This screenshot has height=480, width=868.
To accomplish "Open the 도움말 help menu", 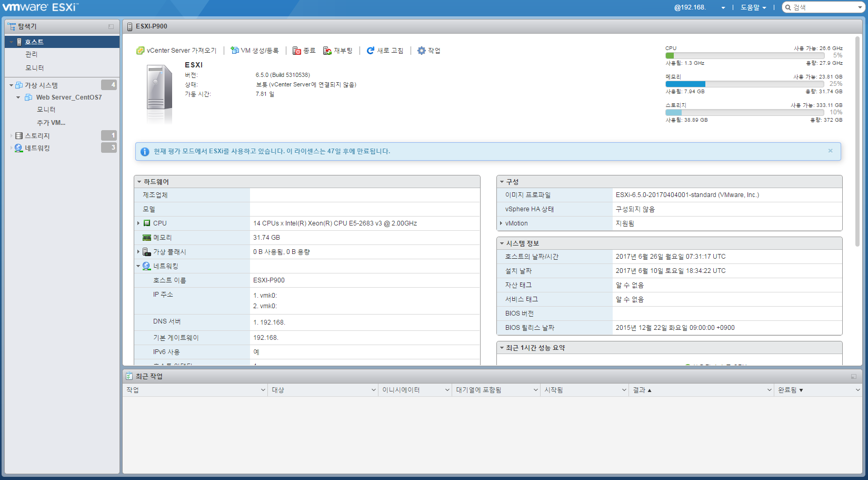I will (x=753, y=7).
